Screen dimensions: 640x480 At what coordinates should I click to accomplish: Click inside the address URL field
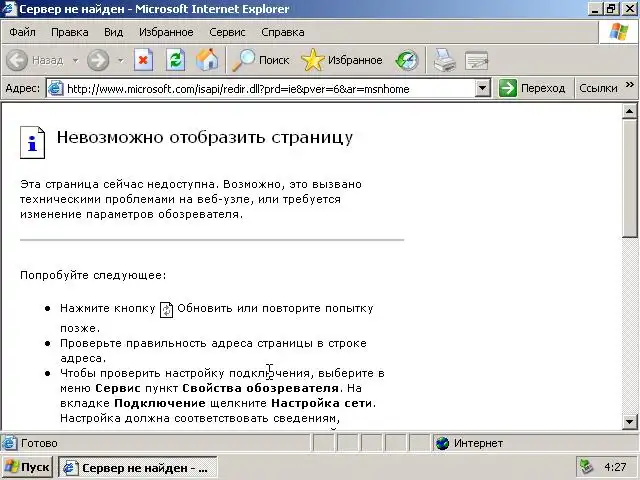(x=269, y=89)
